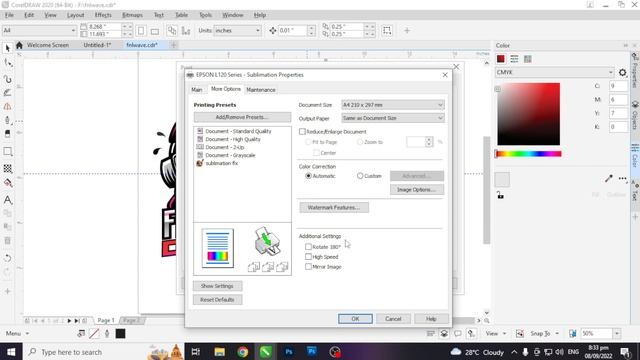Pick the eyedropper in Color docker

tap(609, 178)
